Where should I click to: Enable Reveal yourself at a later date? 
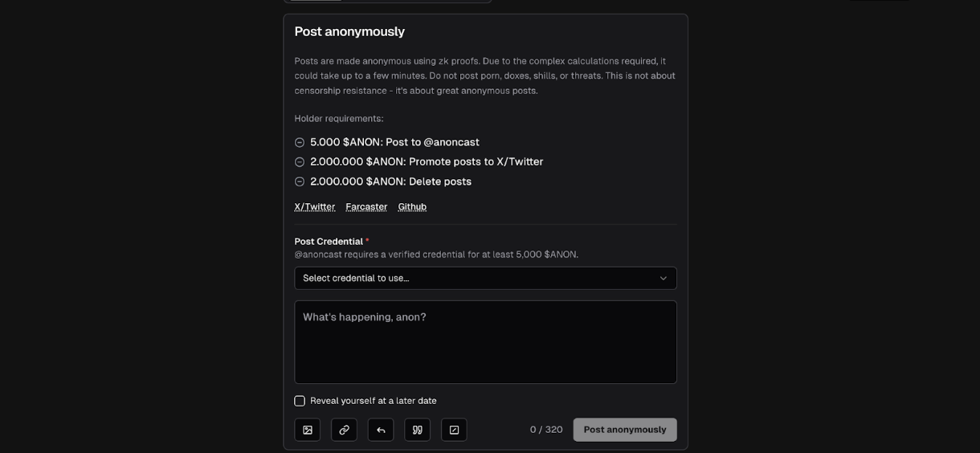pyautogui.click(x=300, y=401)
